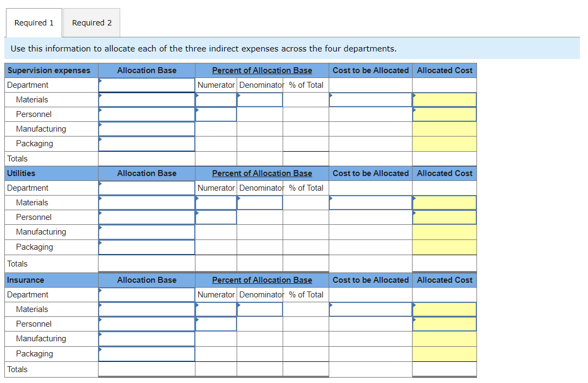Select Supervision Manufacturing allocation base cell
The width and height of the screenshot is (588, 383).
(x=147, y=129)
